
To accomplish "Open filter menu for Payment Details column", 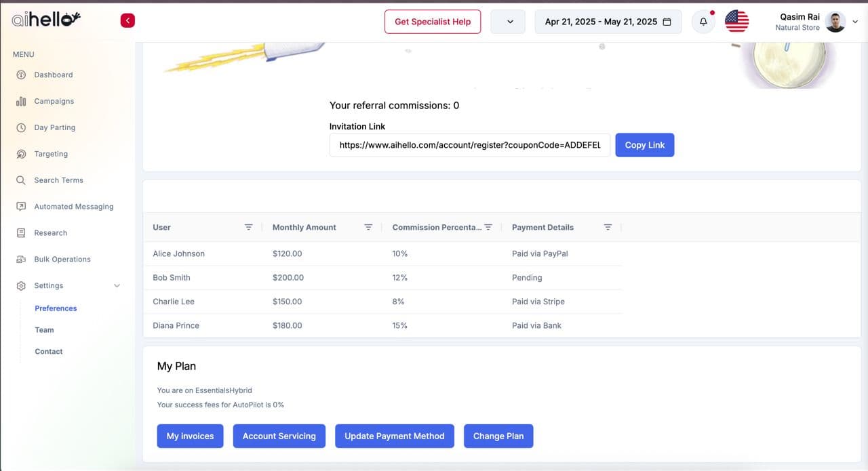I will (608, 227).
